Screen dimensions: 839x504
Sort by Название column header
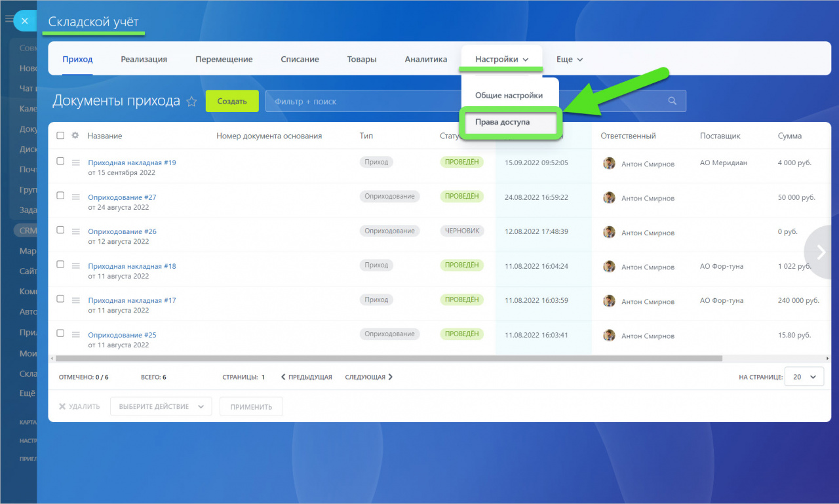(x=105, y=136)
